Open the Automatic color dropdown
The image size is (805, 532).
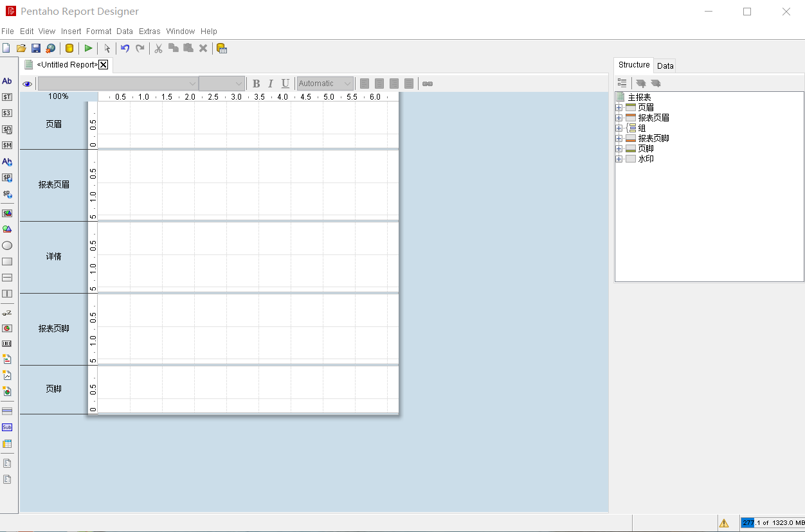point(325,84)
